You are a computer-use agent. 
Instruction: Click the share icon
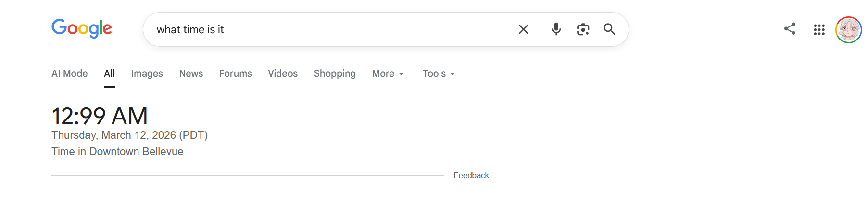790,29
